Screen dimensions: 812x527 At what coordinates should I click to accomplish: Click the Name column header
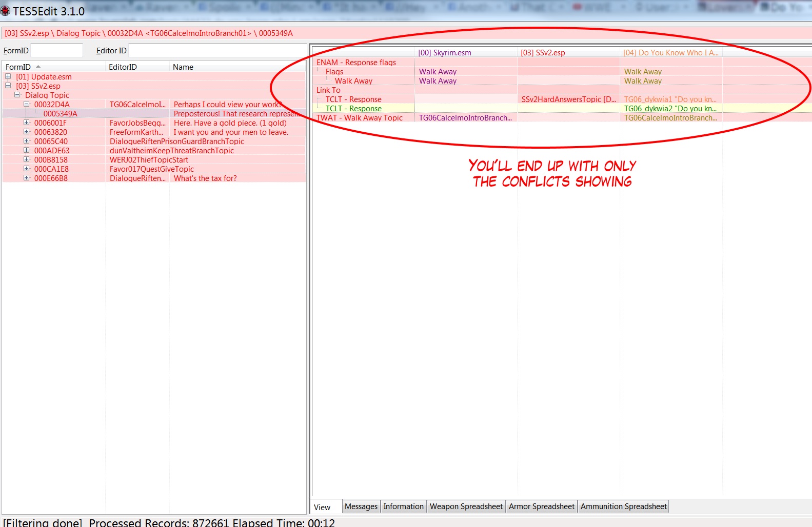(x=183, y=67)
